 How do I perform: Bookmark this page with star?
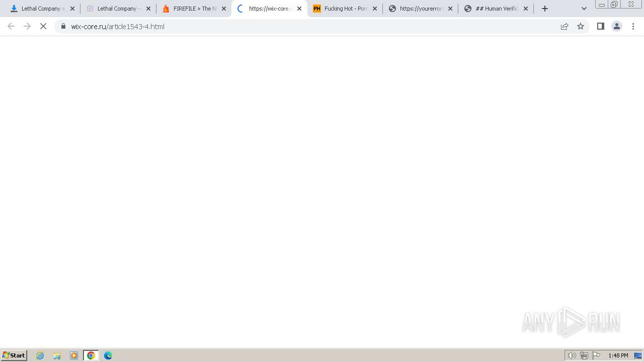(x=581, y=26)
